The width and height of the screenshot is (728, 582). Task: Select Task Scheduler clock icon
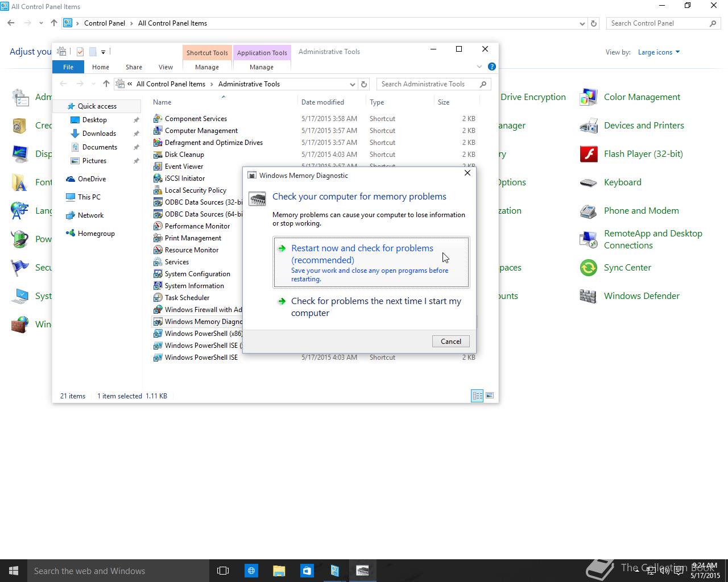click(158, 298)
